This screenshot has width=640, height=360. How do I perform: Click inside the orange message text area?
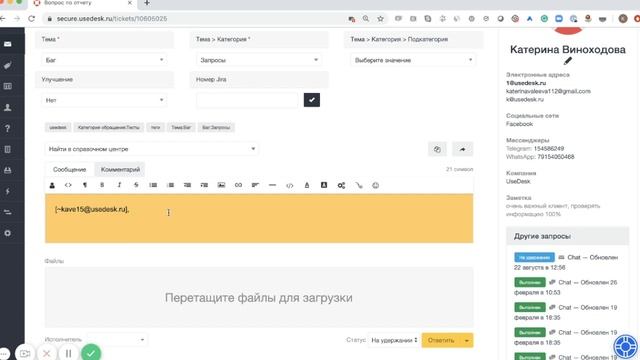point(259,218)
